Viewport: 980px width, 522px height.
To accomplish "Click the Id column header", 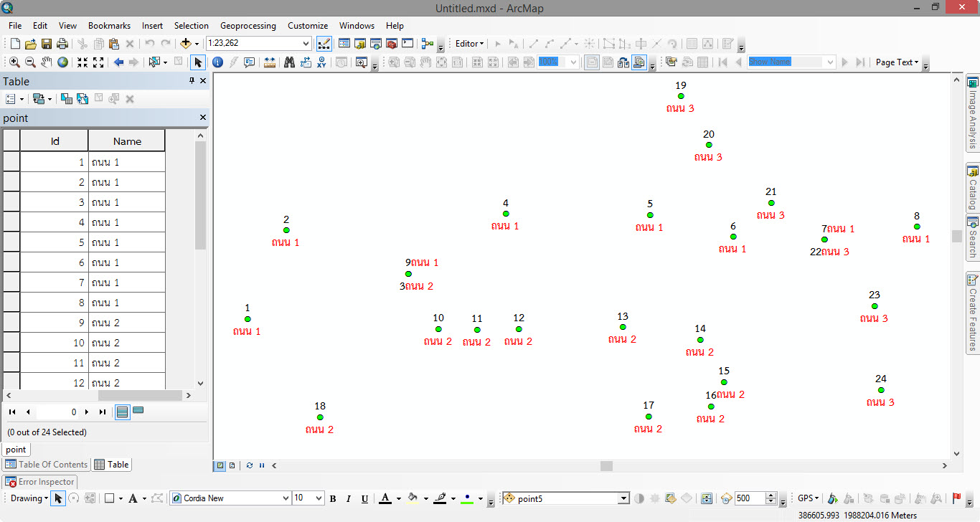I will click(55, 141).
